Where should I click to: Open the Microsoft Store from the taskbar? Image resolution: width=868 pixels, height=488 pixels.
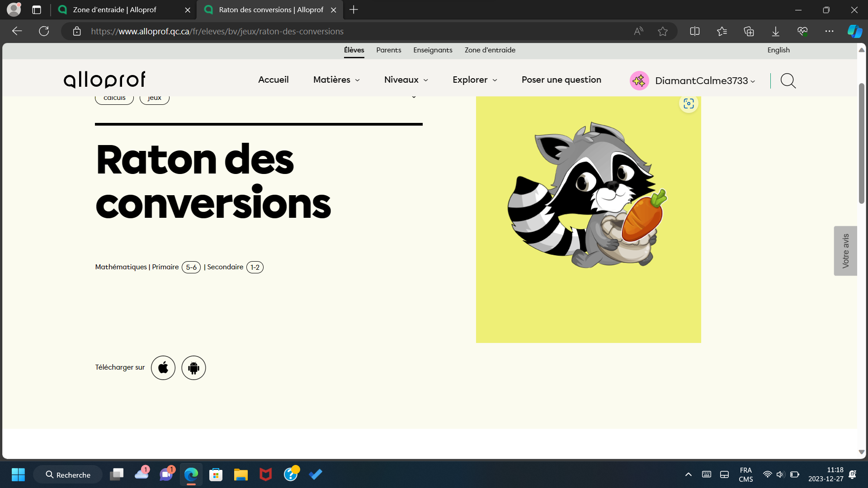point(216,474)
